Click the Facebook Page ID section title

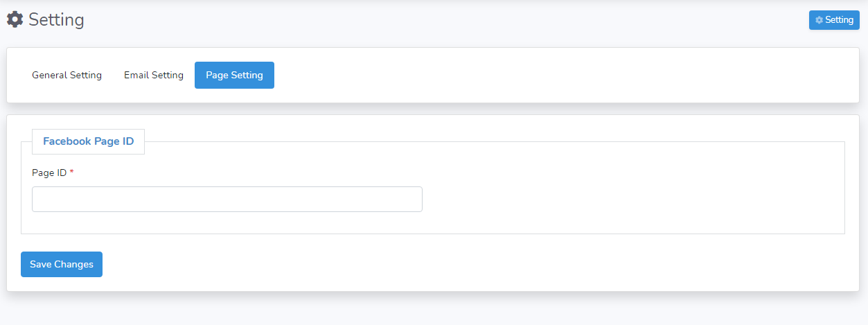pos(88,141)
